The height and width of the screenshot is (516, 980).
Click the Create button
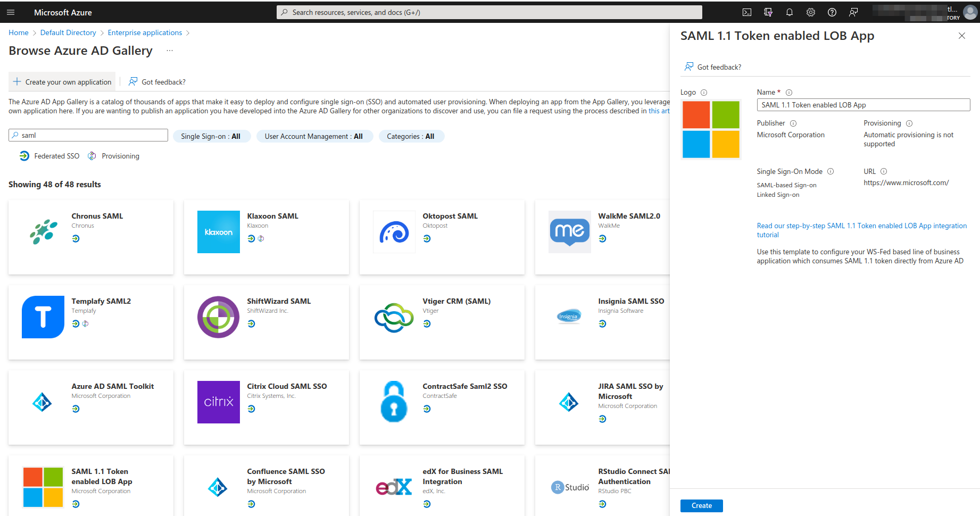pos(702,506)
